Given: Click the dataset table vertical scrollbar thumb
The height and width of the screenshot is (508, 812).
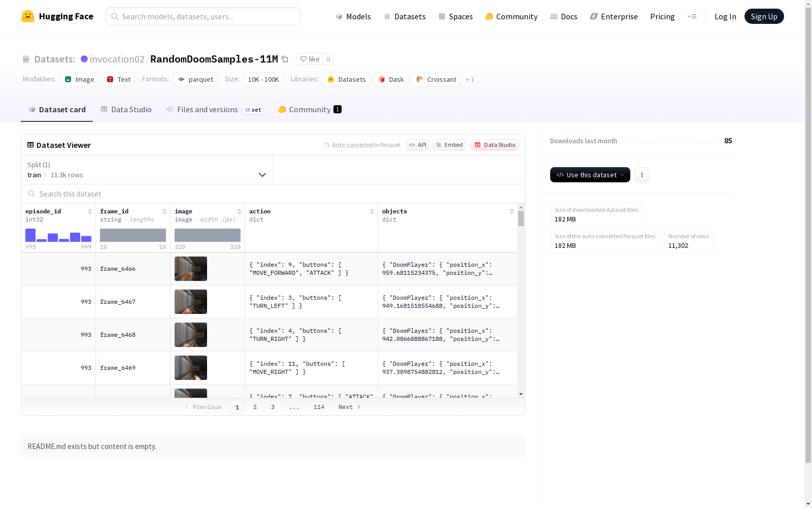Looking at the screenshot, I should click(521, 218).
